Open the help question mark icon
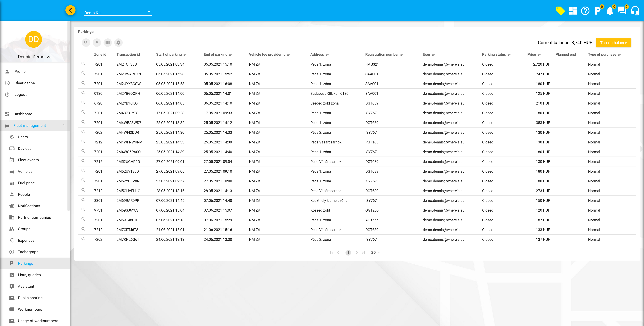The height and width of the screenshot is (326, 644). (585, 11)
